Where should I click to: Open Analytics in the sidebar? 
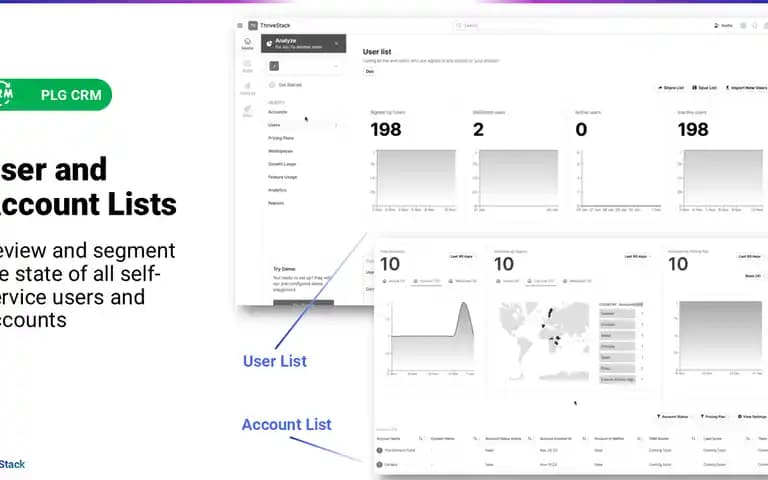pyautogui.click(x=277, y=190)
